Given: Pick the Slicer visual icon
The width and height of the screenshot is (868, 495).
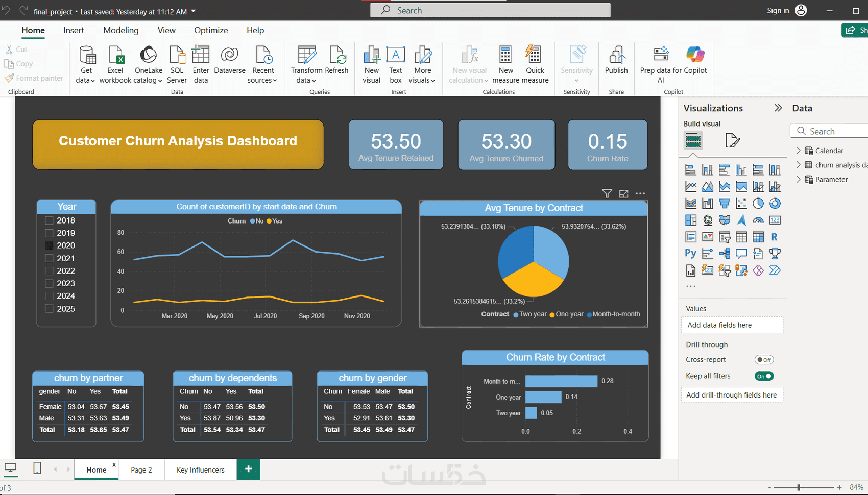Looking at the screenshot, I should point(724,237).
